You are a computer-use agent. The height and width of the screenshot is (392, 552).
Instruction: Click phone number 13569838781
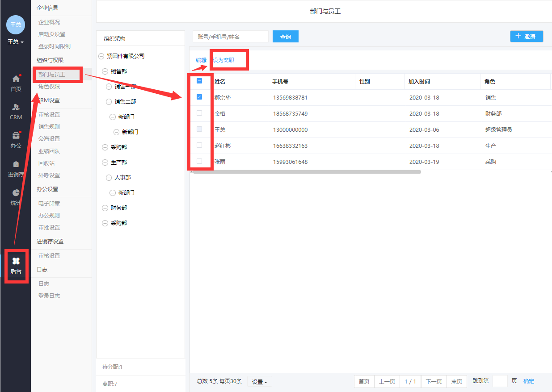[x=291, y=97]
